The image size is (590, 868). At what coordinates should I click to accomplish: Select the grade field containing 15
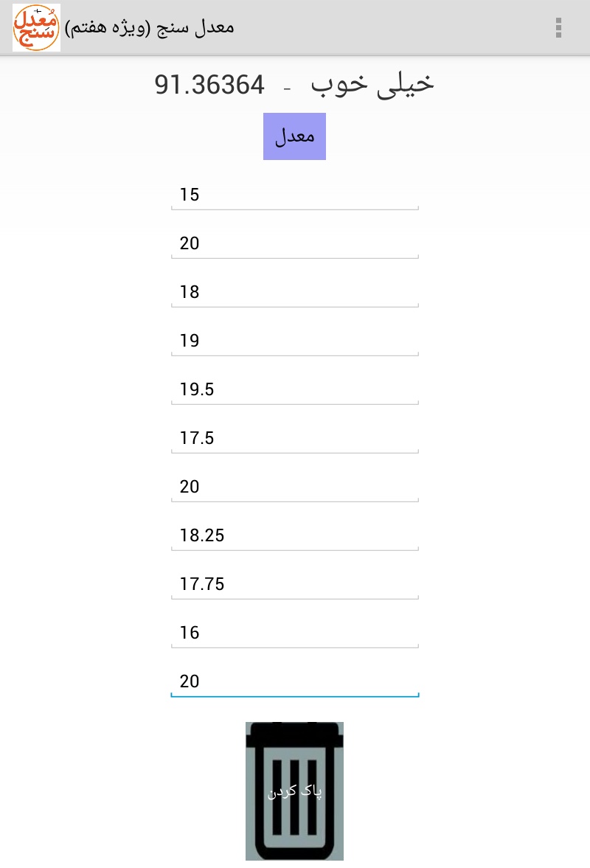tap(294, 195)
